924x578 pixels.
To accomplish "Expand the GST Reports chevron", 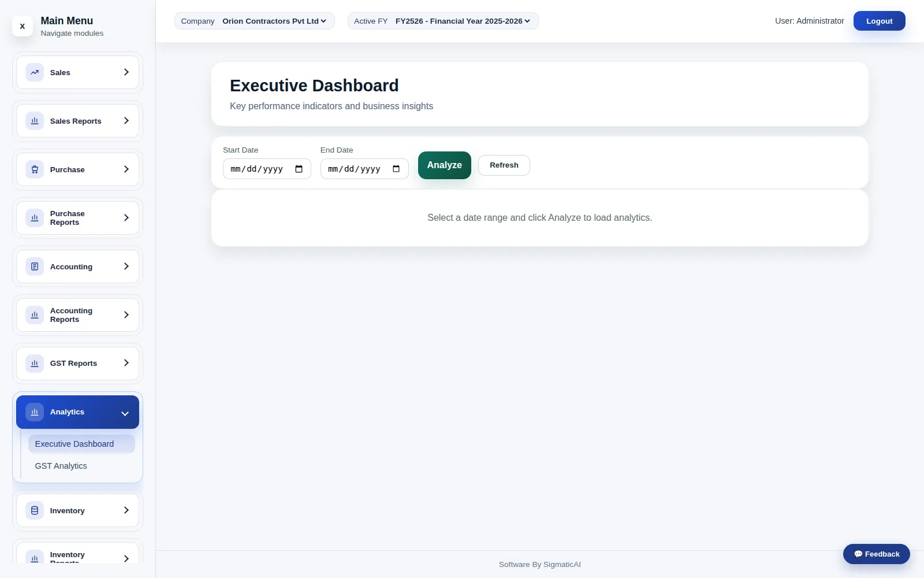I will point(126,363).
